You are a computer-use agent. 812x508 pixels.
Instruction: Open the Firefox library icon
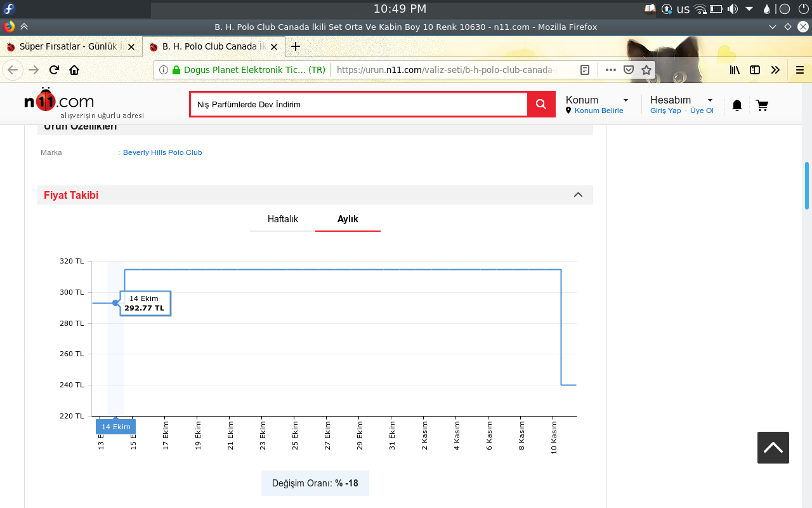(735, 70)
